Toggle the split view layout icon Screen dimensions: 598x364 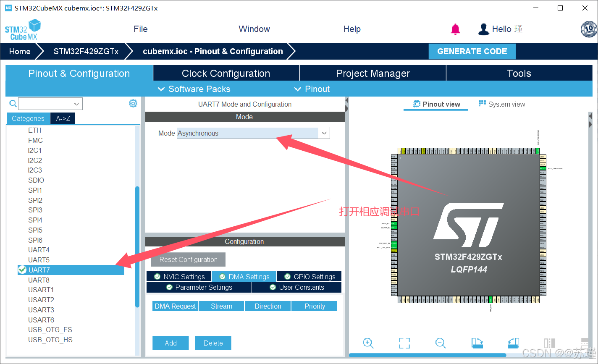point(550,343)
